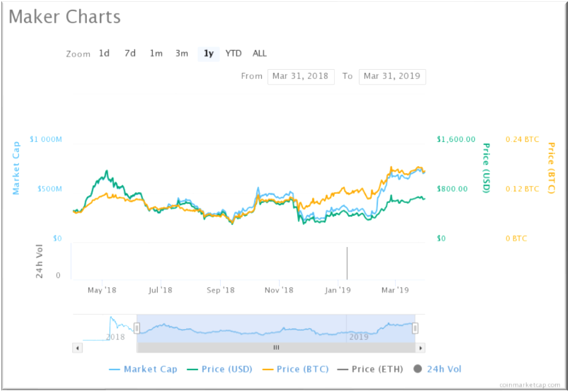This screenshot has width=569, height=392.
Task: Click the 24h volume spike bar near Jan '19
Action: [347, 263]
